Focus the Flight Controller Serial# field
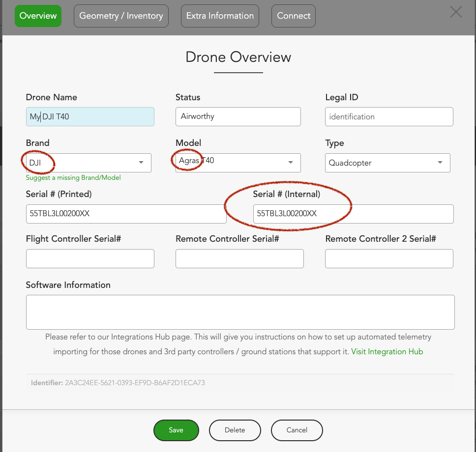Viewport: 476px width, 452px height. click(x=90, y=259)
